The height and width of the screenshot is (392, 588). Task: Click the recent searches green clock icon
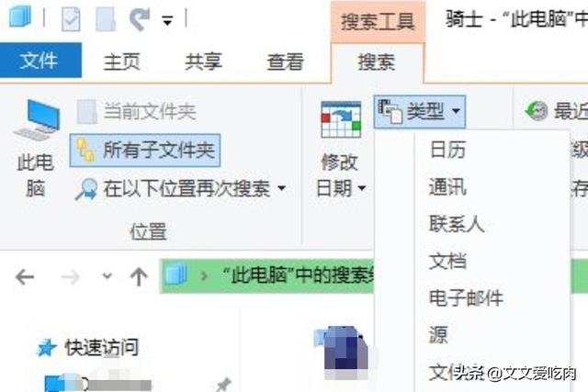(x=537, y=110)
